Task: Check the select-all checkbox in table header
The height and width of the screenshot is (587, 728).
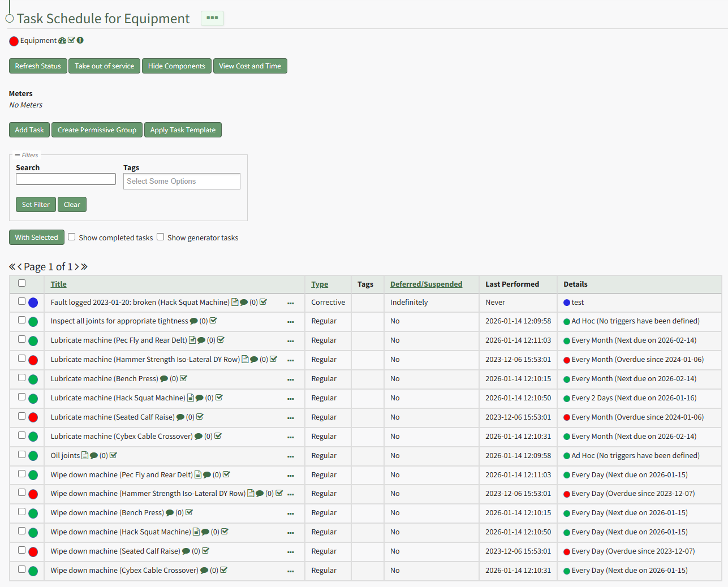Action: (22, 283)
